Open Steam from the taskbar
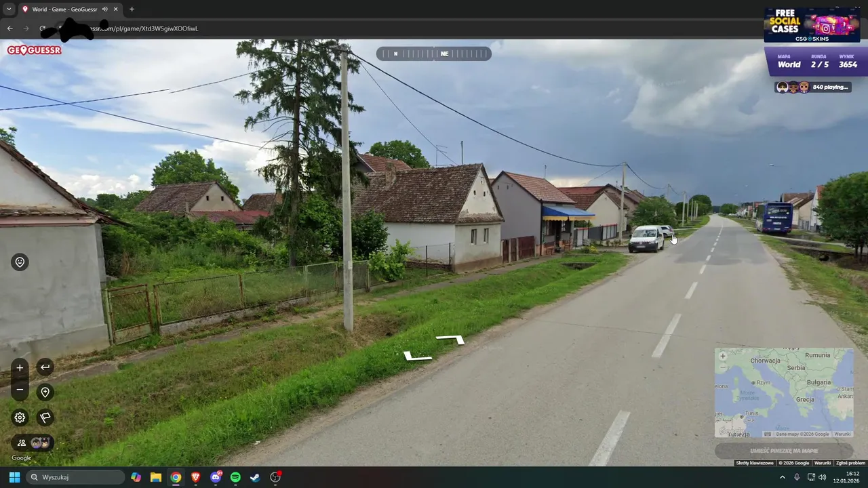This screenshot has width=868, height=488. pos(255,477)
